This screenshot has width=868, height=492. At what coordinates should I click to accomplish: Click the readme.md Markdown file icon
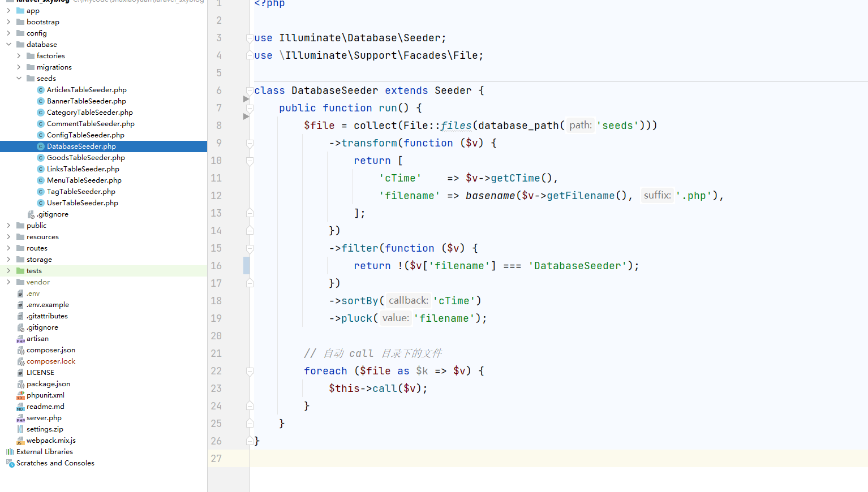click(x=20, y=407)
